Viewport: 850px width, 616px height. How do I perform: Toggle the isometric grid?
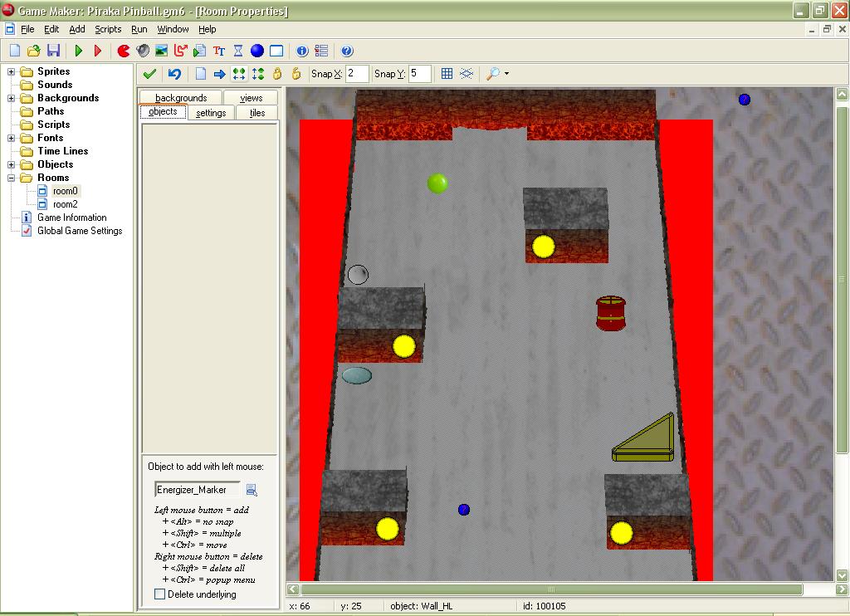(467, 73)
